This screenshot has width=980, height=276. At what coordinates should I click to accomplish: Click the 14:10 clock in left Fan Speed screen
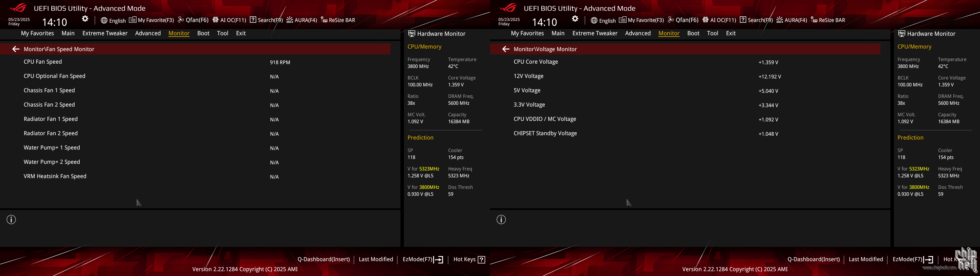[54, 22]
